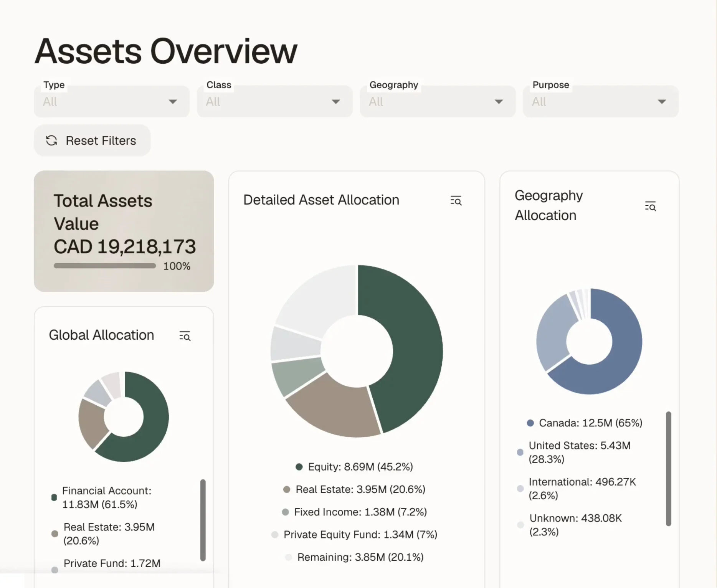Click the Equity legend color dot
This screenshot has height=588, width=717.
[299, 467]
